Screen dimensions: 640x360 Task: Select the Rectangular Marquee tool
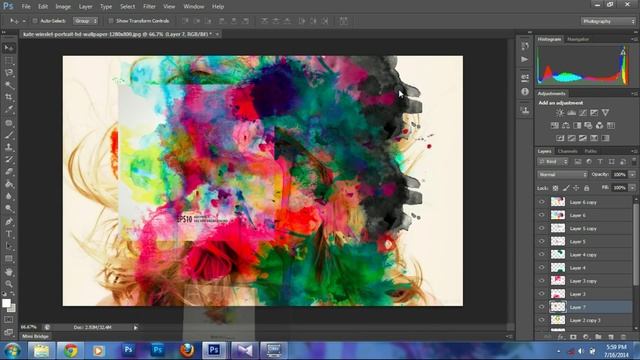click(9, 60)
